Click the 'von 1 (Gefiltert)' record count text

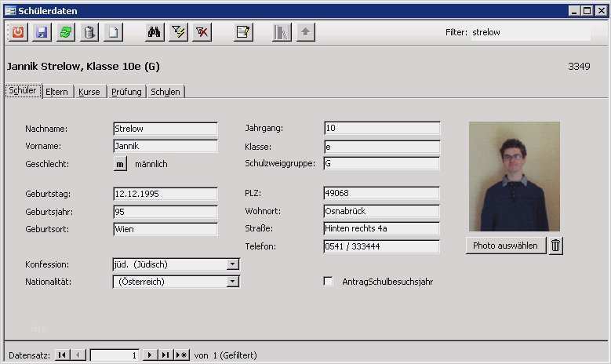point(226,355)
